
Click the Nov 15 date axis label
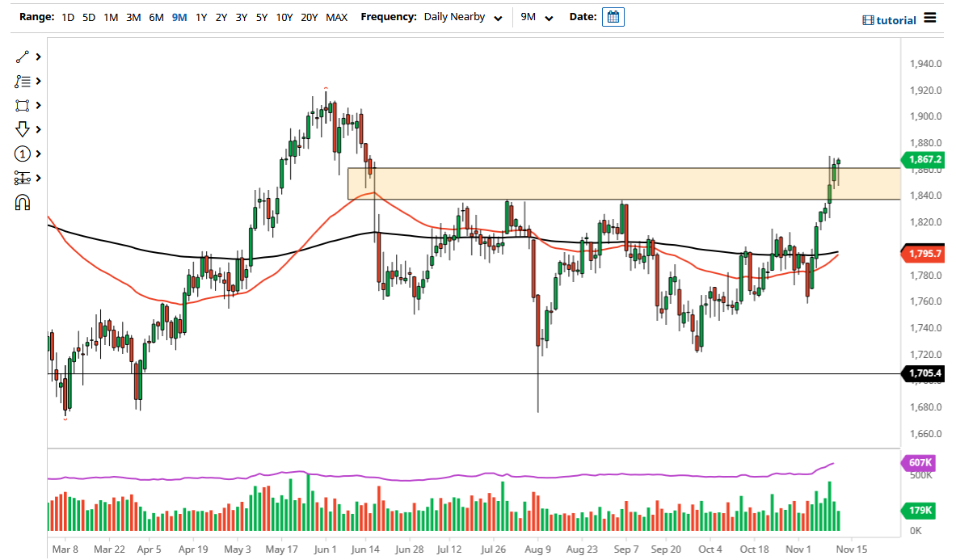point(851,549)
